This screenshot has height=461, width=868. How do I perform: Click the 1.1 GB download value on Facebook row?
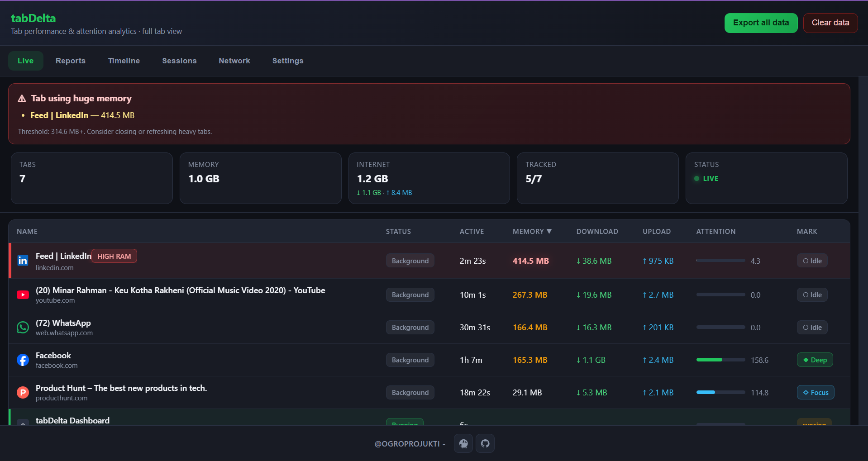tap(591, 360)
